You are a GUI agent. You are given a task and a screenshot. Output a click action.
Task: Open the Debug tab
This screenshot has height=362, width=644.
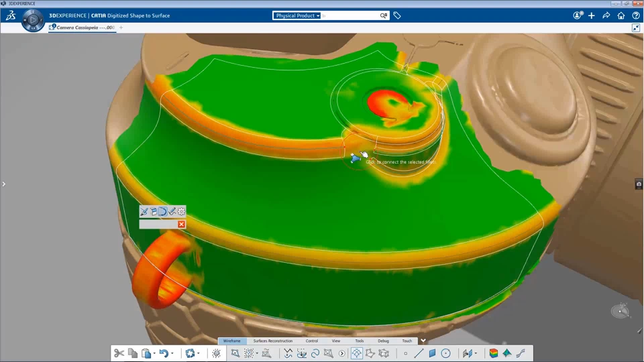click(x=383, y=341)
